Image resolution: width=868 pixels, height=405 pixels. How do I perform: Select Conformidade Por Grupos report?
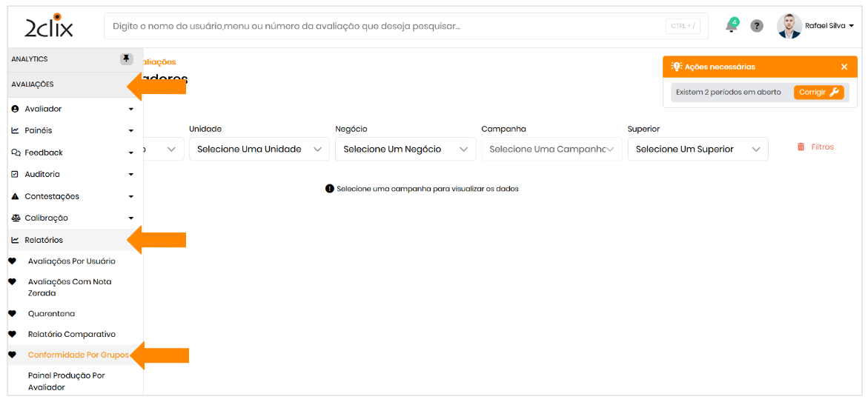point(78,355)
